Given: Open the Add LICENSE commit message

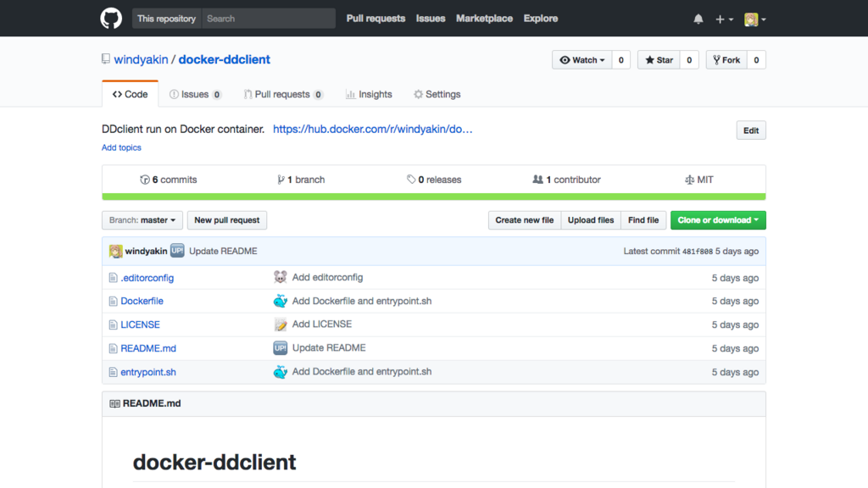Looking at the screenshot, I should click(321, 324).
